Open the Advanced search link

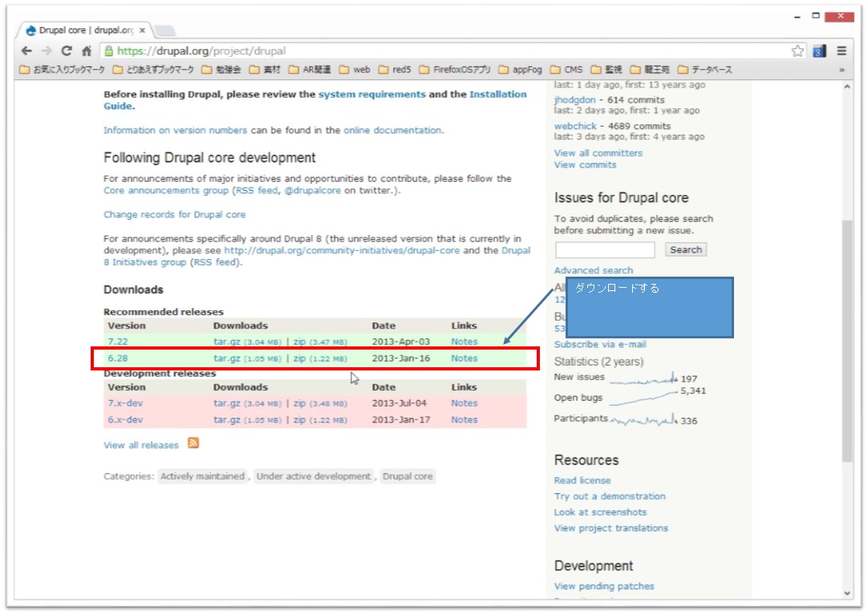[x=594, y=270]
